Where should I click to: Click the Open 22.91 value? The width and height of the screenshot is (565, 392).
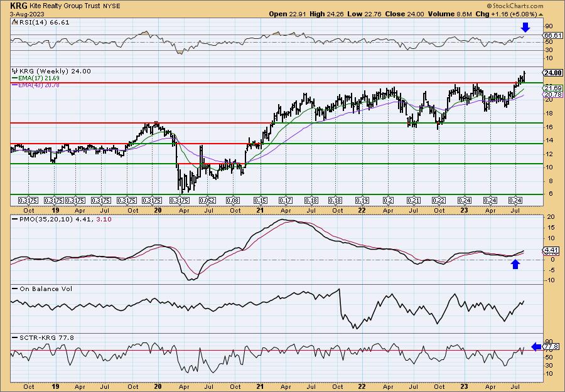point(288,14)
